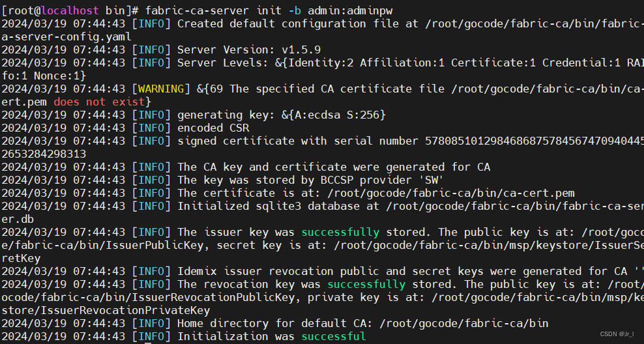This screenshot has width=644, height=344.
Task: Click the 'retKey' wrapped text
Action: coord(21,258)
